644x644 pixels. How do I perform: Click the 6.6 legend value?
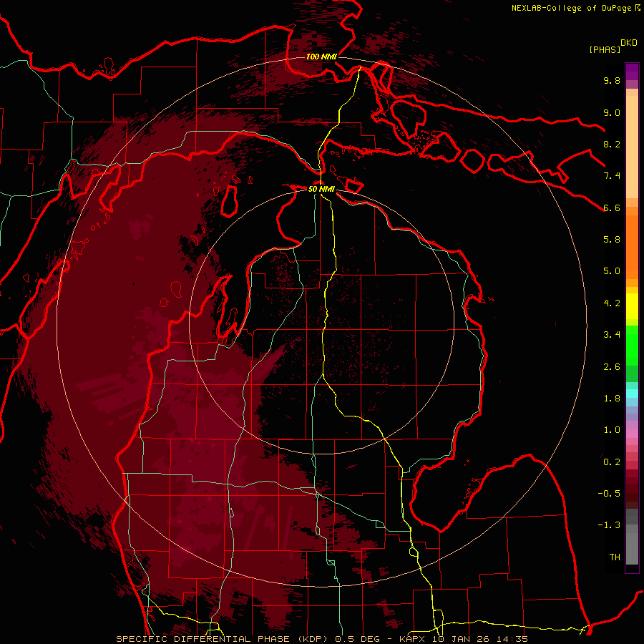[x=612, y=208]
